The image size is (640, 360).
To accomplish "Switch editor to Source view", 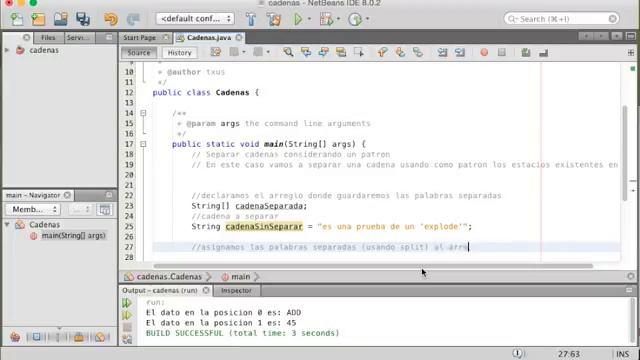I will point(139,53).
